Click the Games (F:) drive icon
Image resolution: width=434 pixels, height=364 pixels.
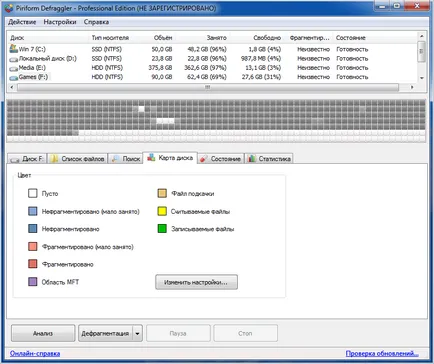tap(14, 78)
